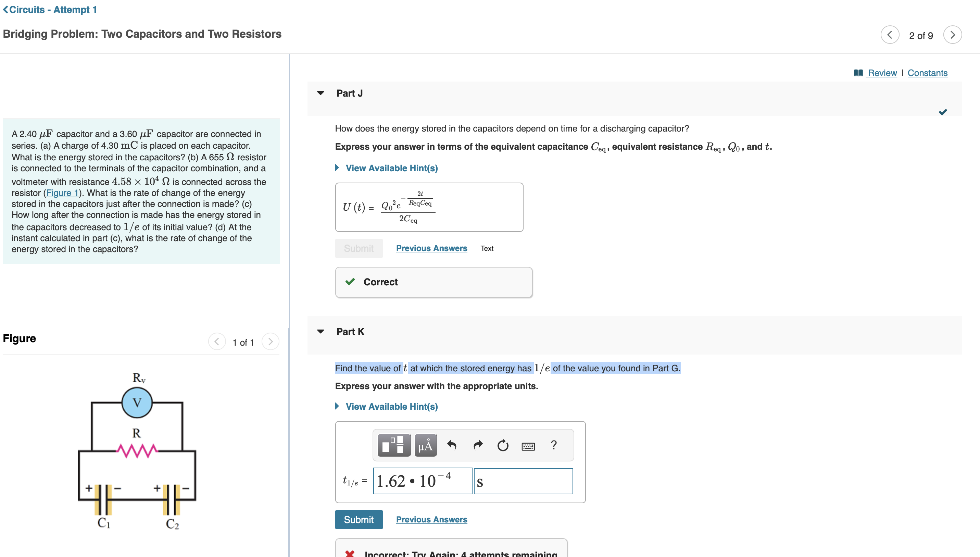Screen dimensions: 980x557
Task: Open Previous Answers link for Part K
Action: click(431, 519)
